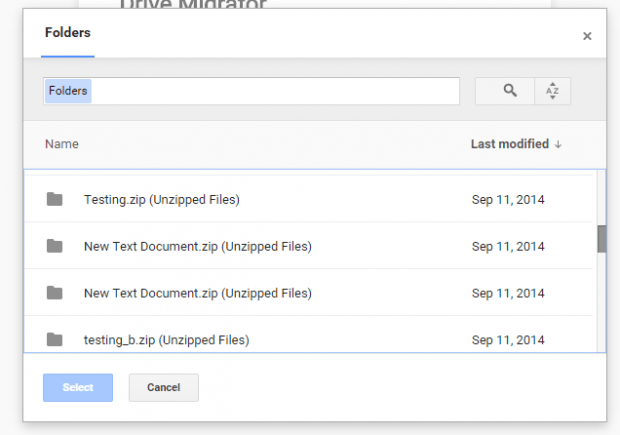Pick the testing_b.zip (Unzipped Files) folder
Viewport: 620px width, 435px height.
tap(166, 340)
